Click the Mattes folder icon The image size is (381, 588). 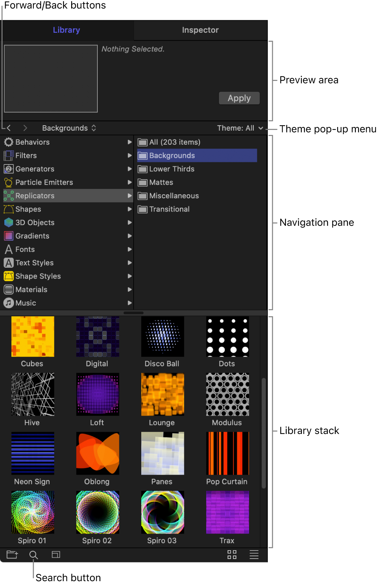143,183
